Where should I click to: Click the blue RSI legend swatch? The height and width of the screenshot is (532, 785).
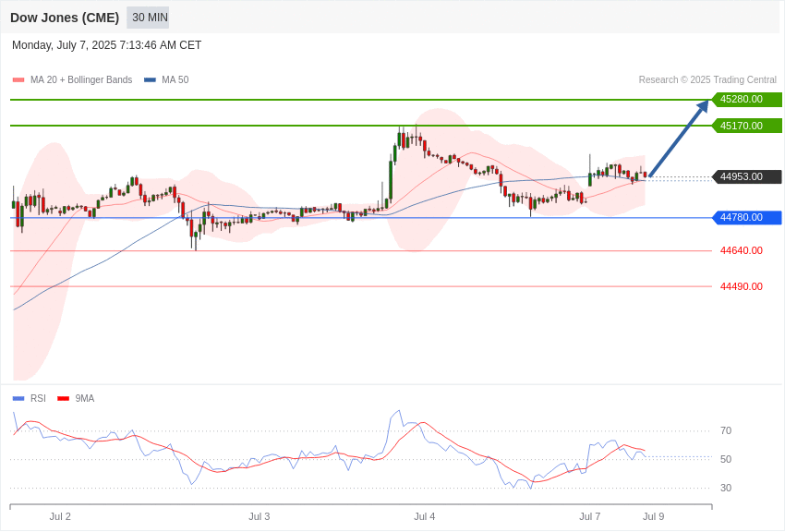(18, 399)
